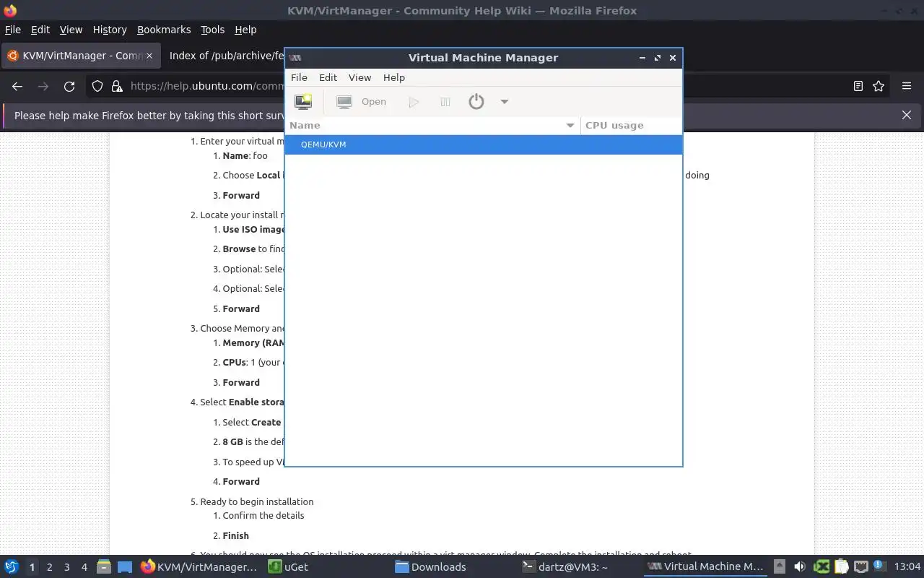Dismiss the Firefox survey notification bar
Viewport: 924px width, 578px height.
click(907, 115)
